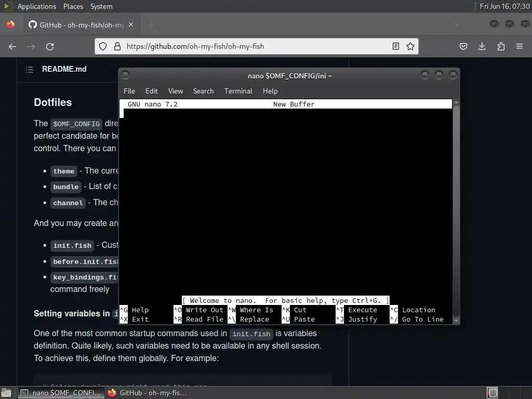Open Firefox application hamburger menu
This screenshot has height=399, width=532.
[520, 46]
